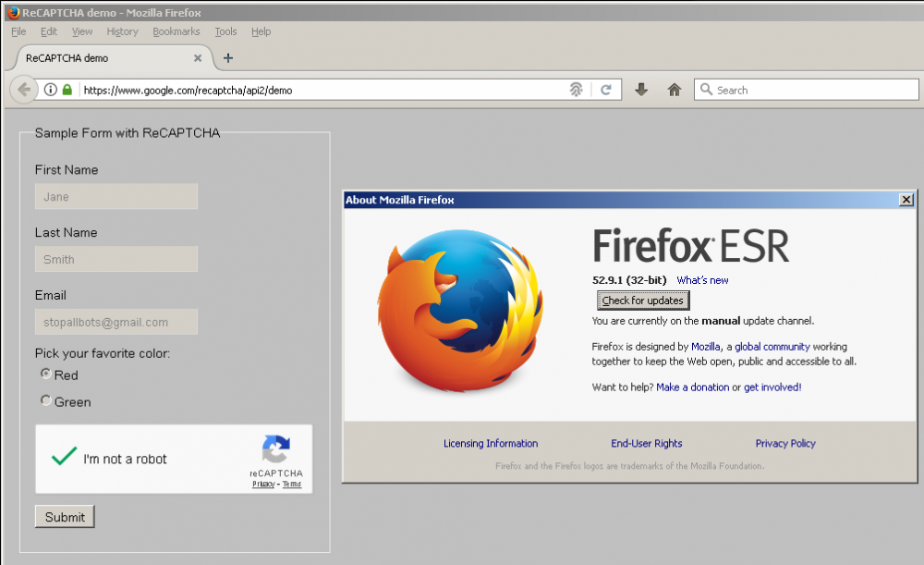924x565 pixels.
Task: Open the Tools menu
Action: point(225,31)
